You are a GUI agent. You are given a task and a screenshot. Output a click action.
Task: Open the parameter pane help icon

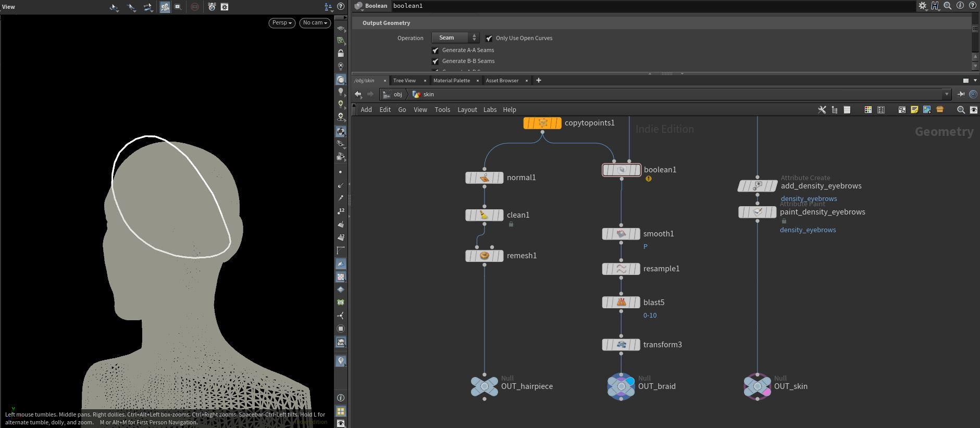(x=973, y=6)
